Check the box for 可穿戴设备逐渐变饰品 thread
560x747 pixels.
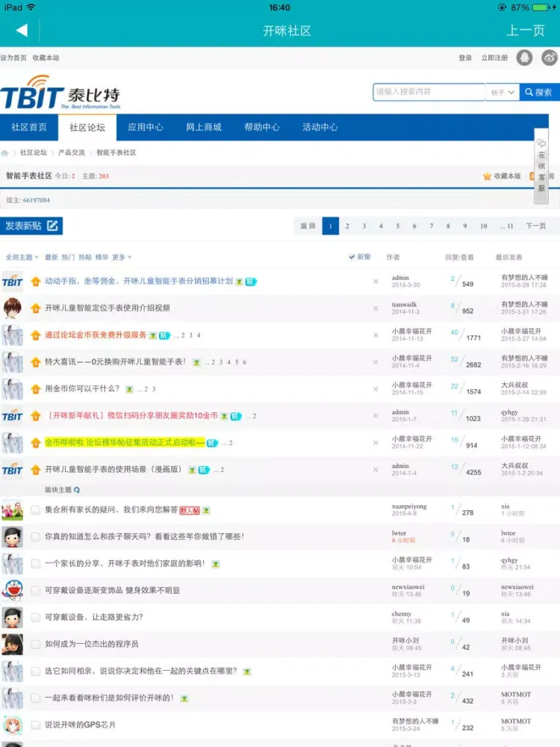pos(35,591)
